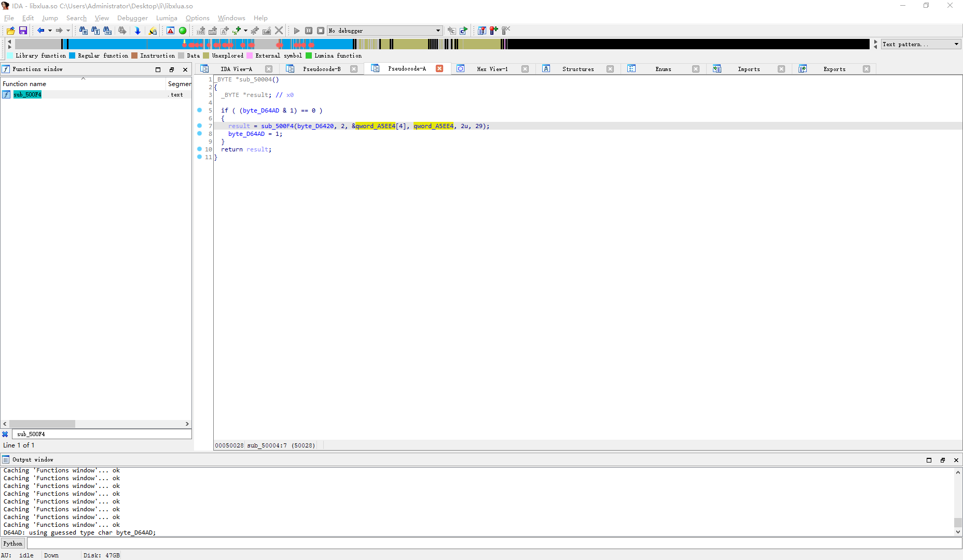This screenshot has width=963, height=560.
Task: Select sub_500F4 in the Functions list
Action: [x=27, y=94]
